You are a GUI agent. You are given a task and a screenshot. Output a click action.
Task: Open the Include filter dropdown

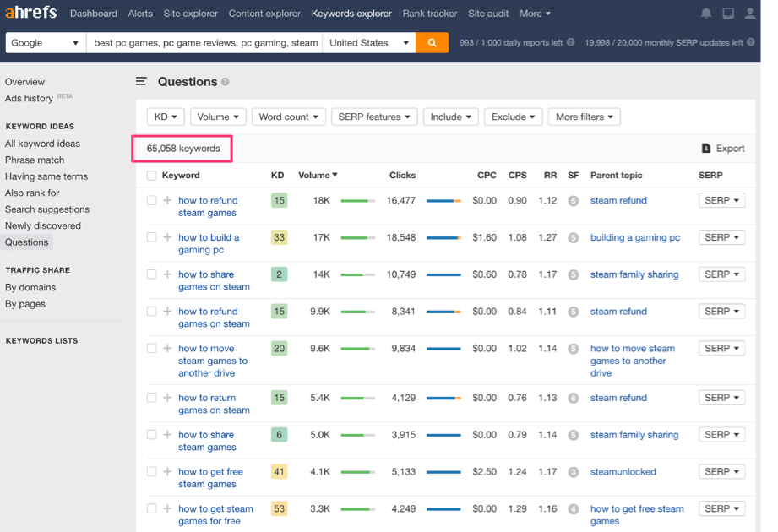(450, 117)
